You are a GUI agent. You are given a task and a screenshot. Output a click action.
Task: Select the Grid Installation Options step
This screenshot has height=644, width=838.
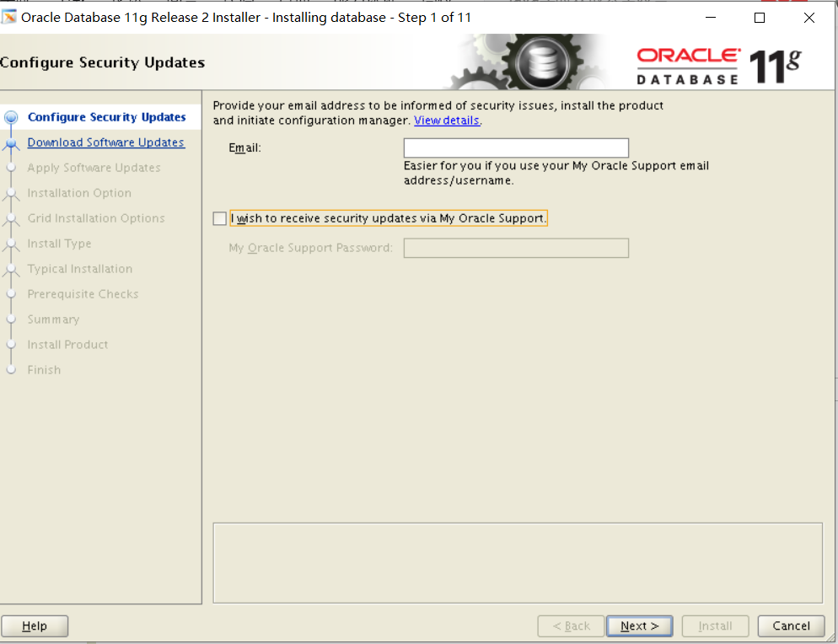tap(96, 218)
